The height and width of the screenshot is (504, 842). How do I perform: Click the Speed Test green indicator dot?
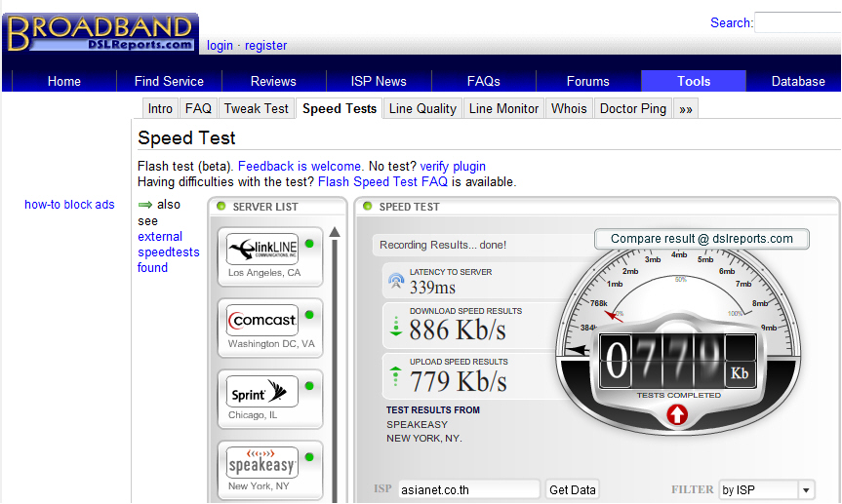click(x=367, y=206)
